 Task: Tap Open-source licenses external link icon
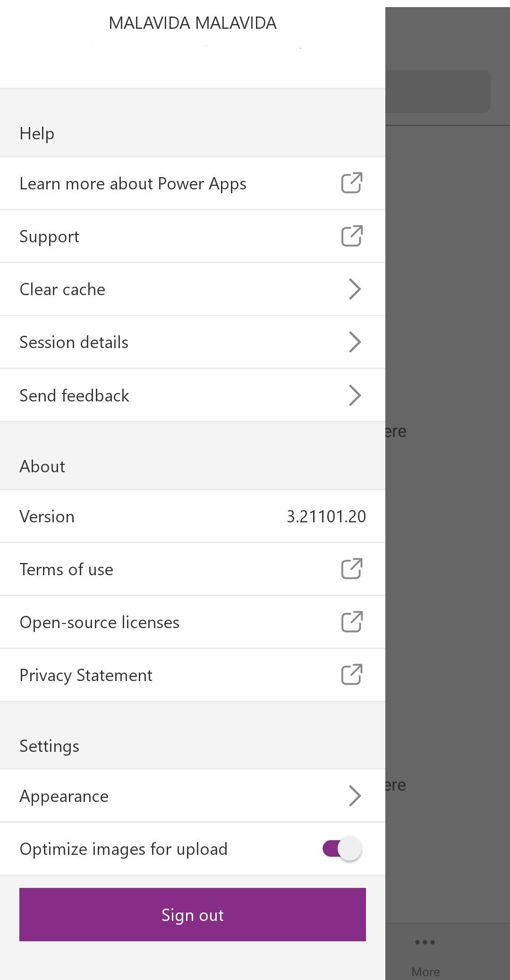point(352,622)
